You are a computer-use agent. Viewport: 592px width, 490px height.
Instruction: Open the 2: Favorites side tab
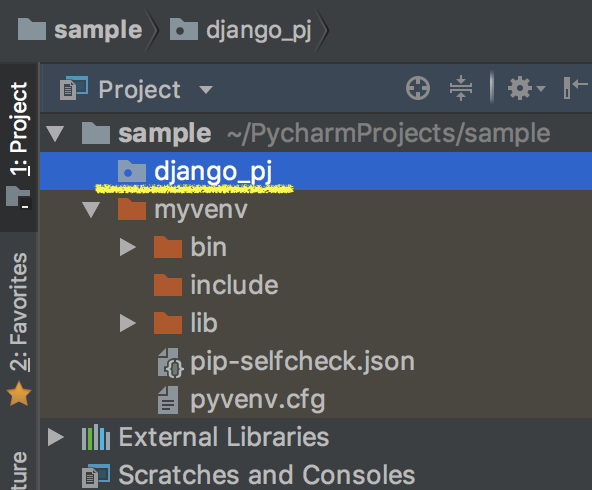coord(19,328)
